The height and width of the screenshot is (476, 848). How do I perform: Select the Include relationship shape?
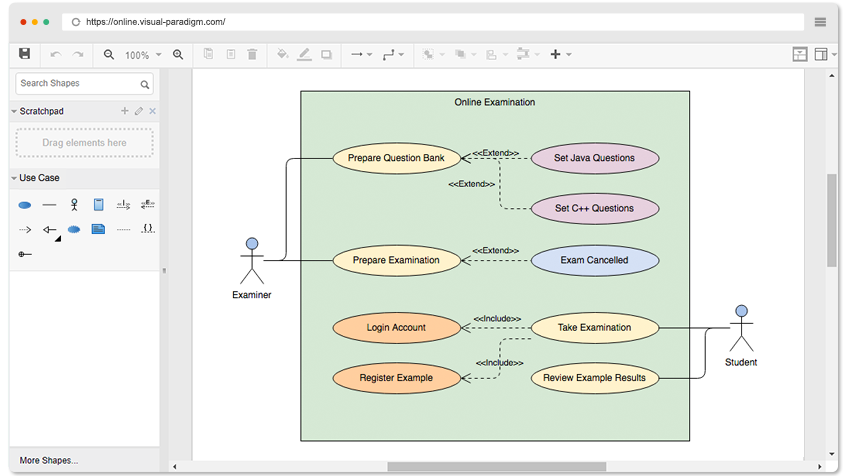tap(123, 204)
